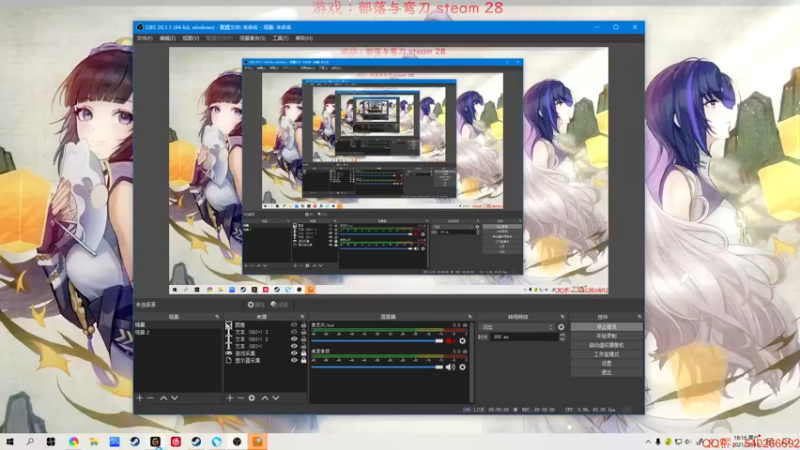Toggle visibility of the 图像 source
The height and width of the screenshot is (450, 800).
294,324
